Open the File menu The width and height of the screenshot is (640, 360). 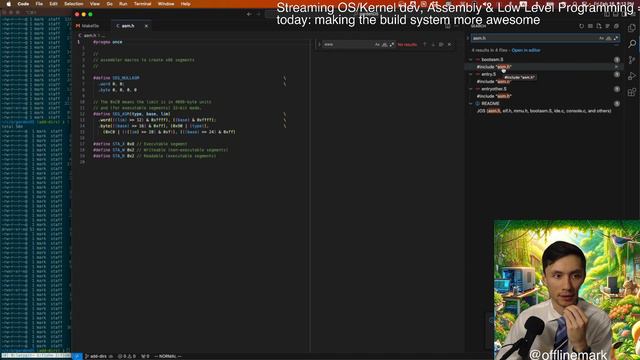pyautogui.click(x=39, y=4)
